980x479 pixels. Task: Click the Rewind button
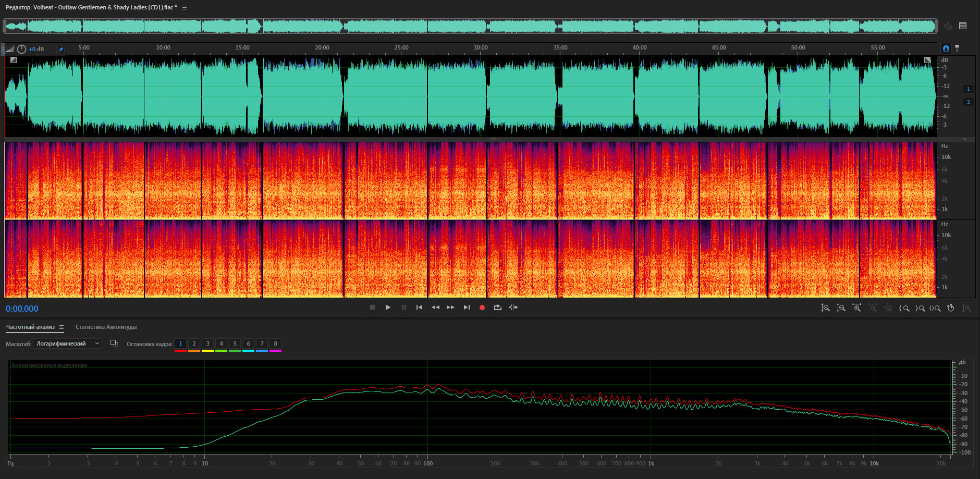click(435, 308)
